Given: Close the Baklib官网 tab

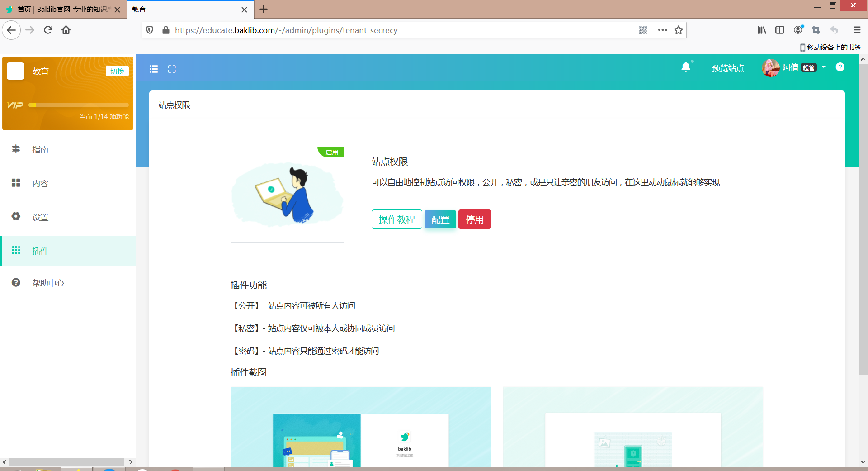Looking at the screenshot, I should point(118,10).
